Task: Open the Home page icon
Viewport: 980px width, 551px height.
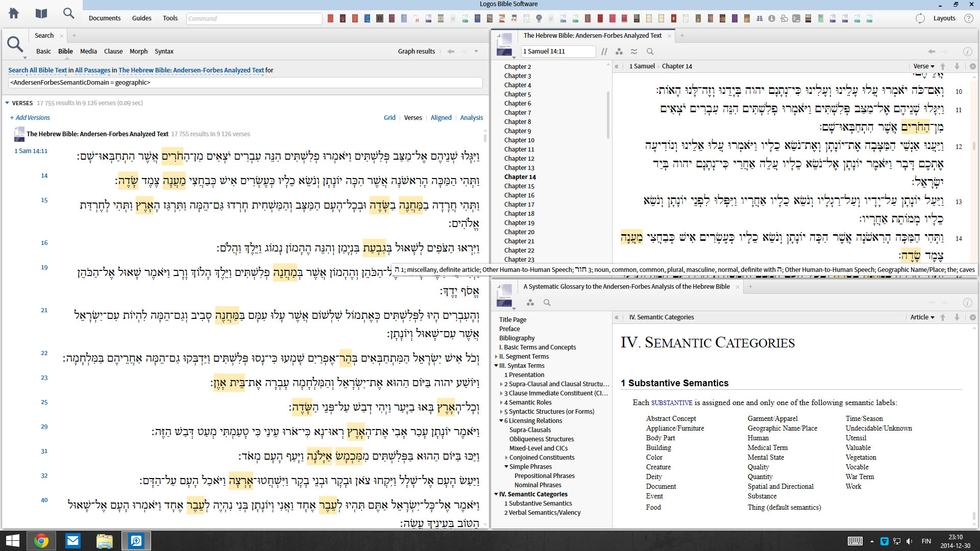Action: 14,13
